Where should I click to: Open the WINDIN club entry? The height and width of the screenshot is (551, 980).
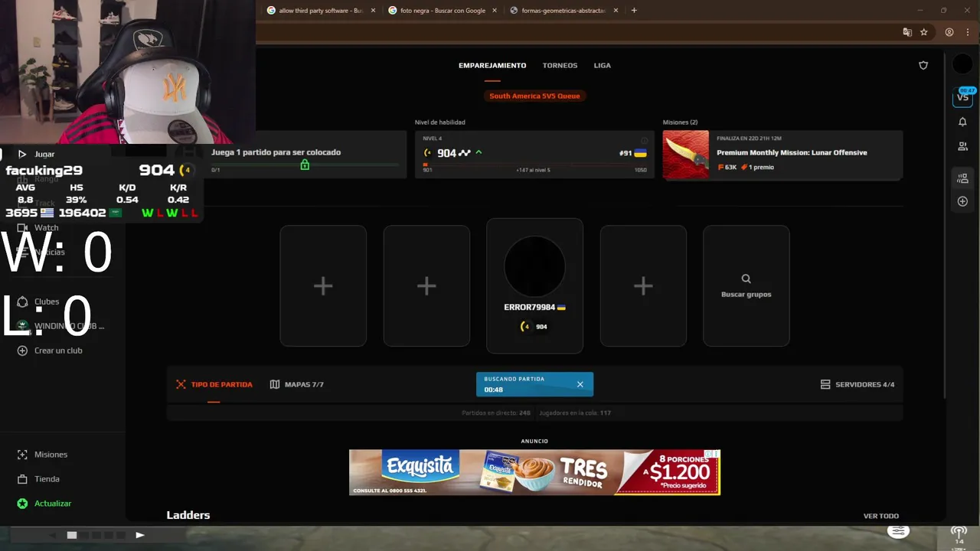61,326
